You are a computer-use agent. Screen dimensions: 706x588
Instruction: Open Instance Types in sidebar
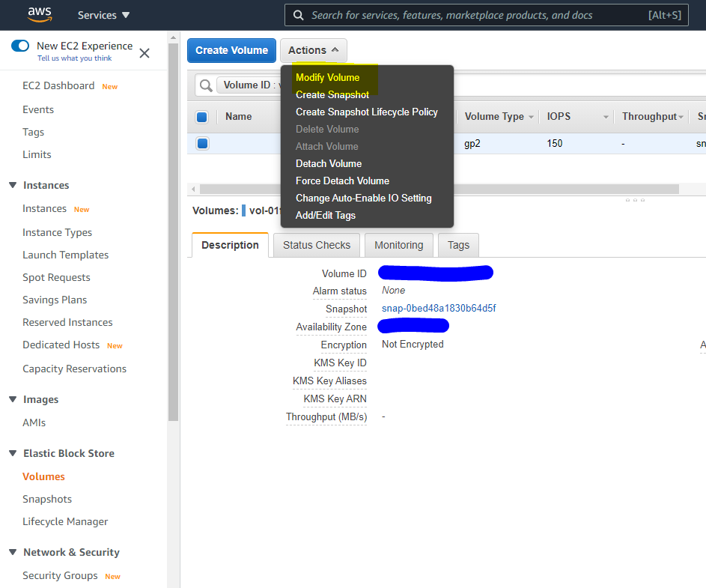pyautogui.click(x=57, y=232)
